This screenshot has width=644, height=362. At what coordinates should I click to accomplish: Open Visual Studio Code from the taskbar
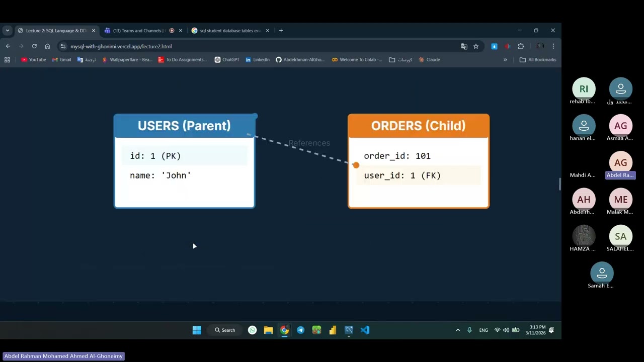365,330
